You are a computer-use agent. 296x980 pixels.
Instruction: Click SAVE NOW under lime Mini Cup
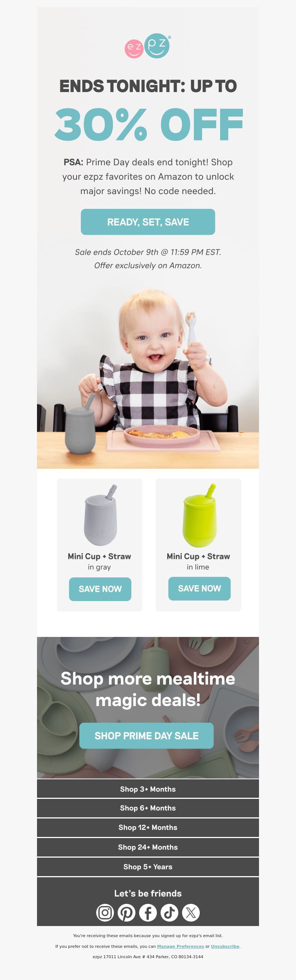[x=199, y=589]
